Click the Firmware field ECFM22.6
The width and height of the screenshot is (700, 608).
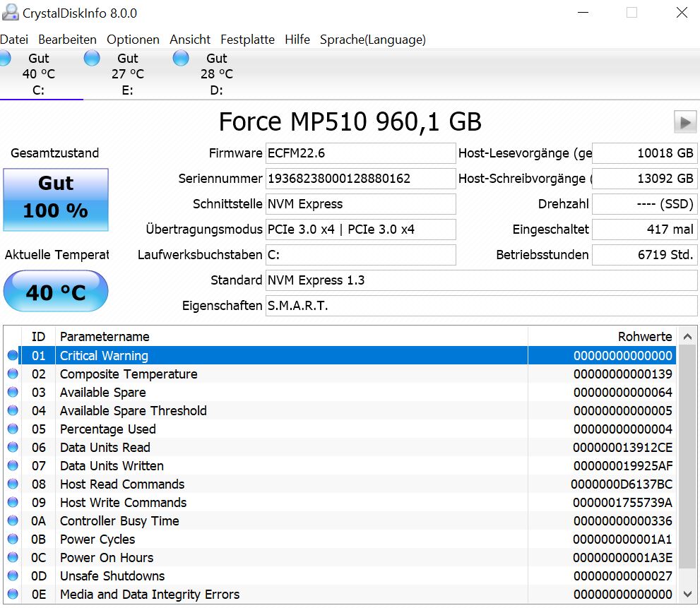pos(361,153)
